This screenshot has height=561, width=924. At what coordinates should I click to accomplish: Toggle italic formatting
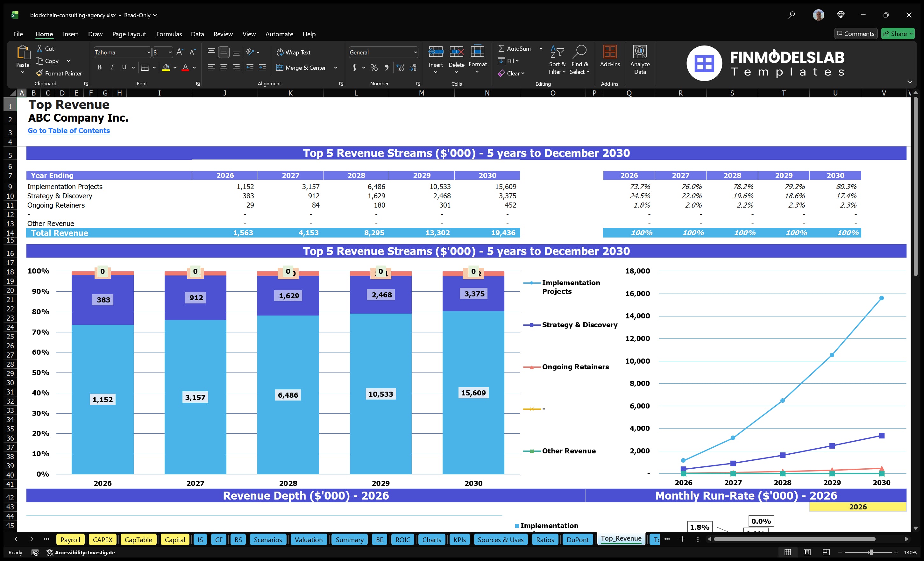pos(111,67)
